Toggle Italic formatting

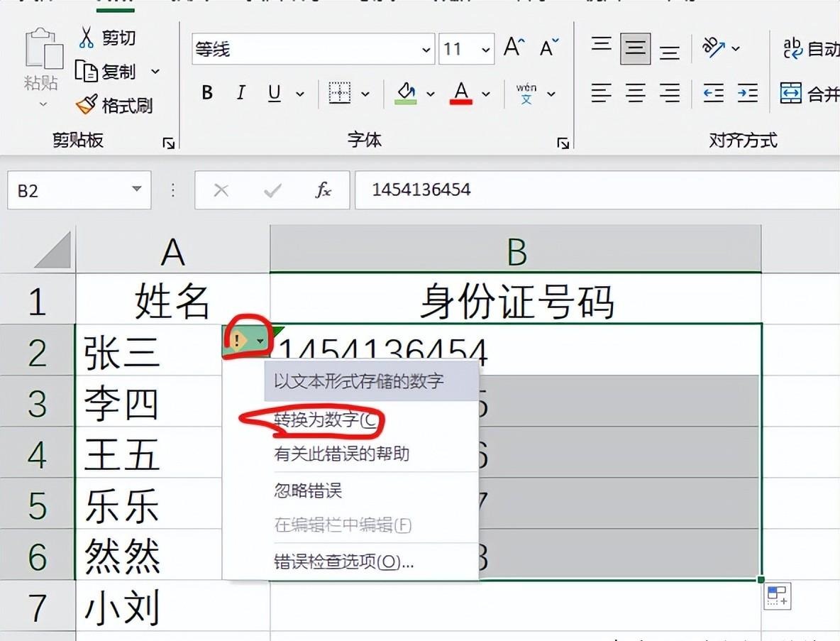tap(241, 93)
